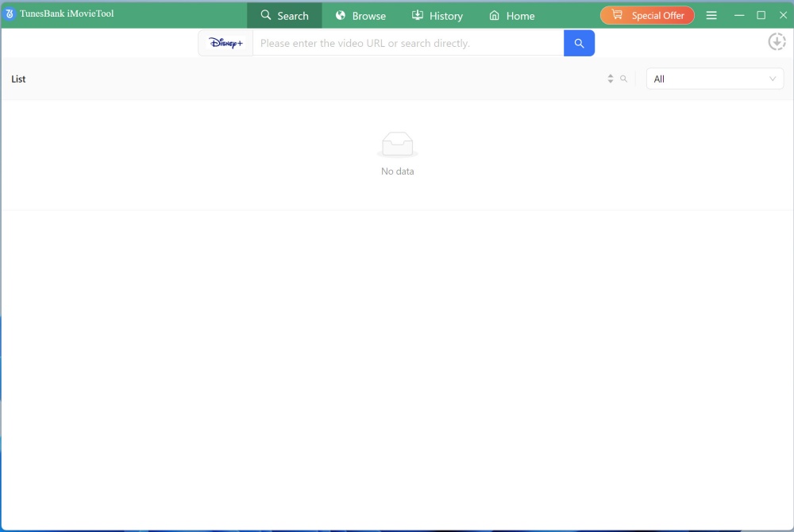
Task: Switch to the Browse tab
Action: tap(360, 16)
